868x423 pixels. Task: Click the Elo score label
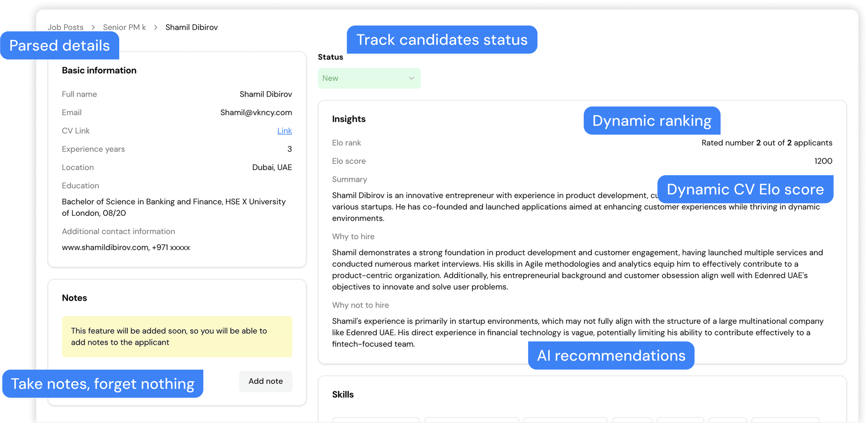pyautogui.click(x=349, y=161)
